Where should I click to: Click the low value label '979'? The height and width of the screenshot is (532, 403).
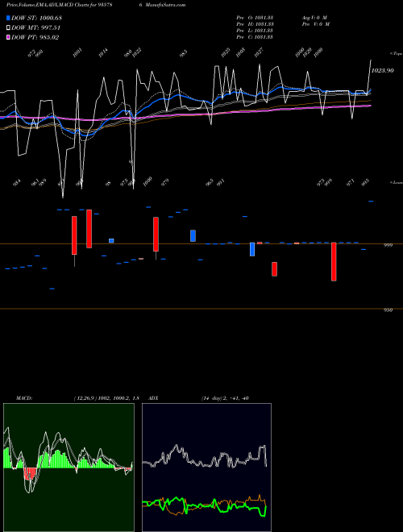tap(165, 183)
